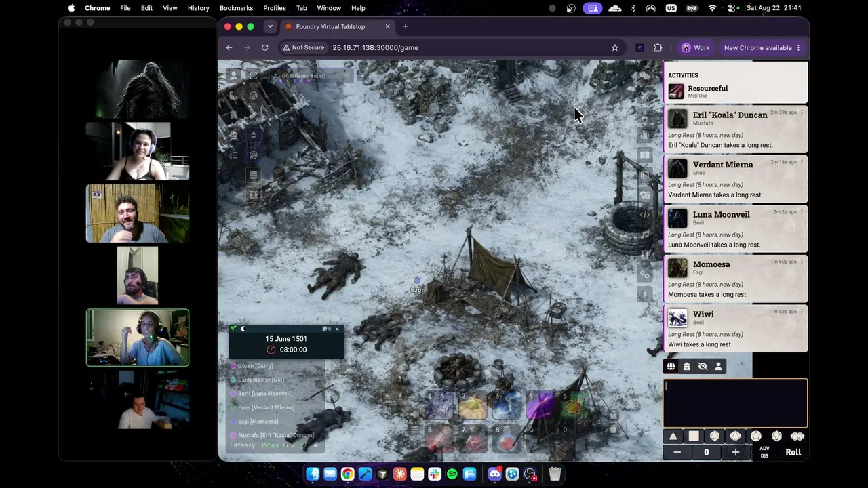Add a d20 die to the roll

(x=776, y=436)
